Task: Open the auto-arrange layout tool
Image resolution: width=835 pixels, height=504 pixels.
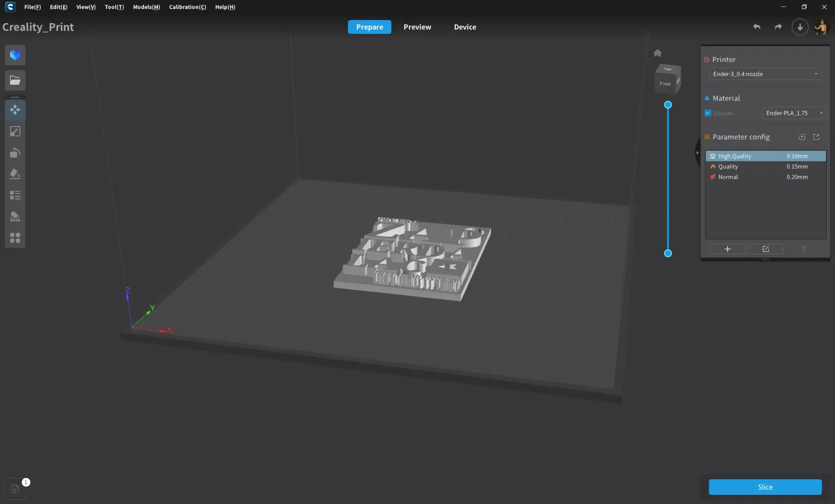Action: coord(15,238)
